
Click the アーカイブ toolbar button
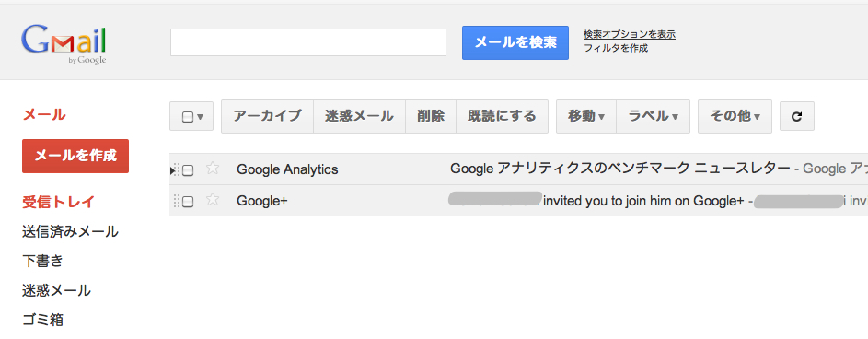pos(267,116)
